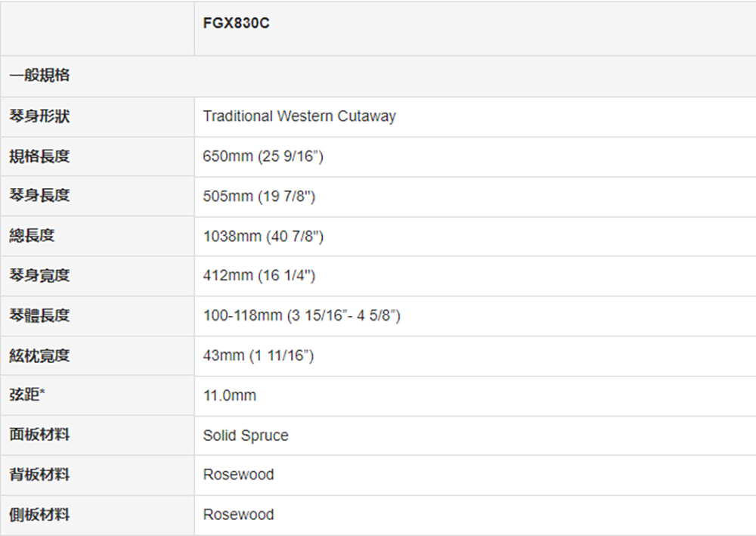
Task: Click the 琴身形狀 row label
Action: point(39,116)
